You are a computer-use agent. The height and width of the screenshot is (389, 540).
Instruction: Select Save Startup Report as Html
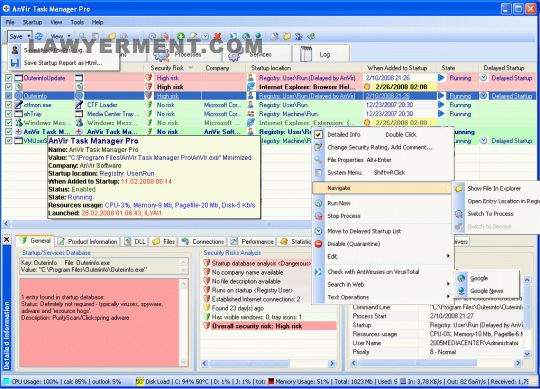[62, 63]
